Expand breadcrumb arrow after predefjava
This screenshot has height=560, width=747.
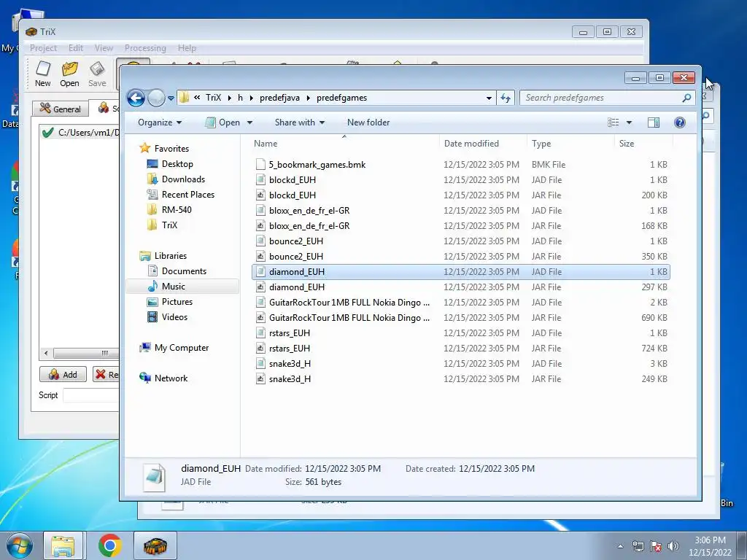(309, 98)
